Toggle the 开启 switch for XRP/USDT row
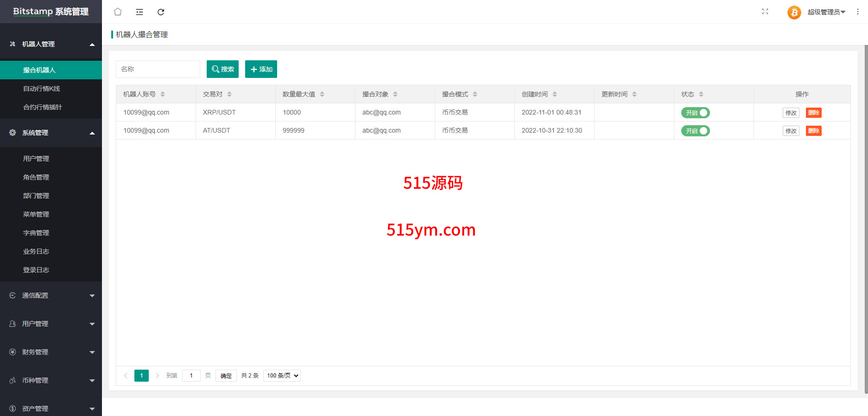Screen dimensions: 868x416 [695, 113]
